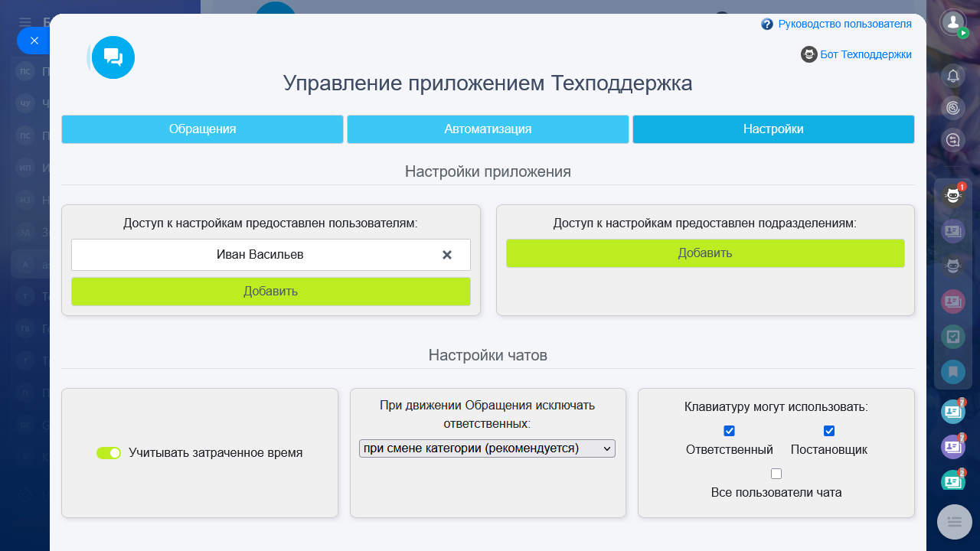Click the round list menu button at bottom right
980x551 pixels.
click(955, 522)
